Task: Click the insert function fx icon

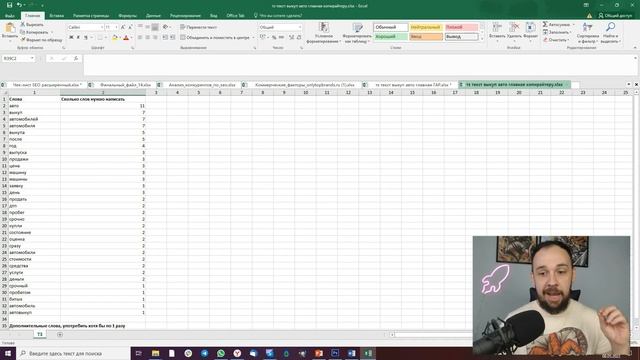Action: pos(76,58)
